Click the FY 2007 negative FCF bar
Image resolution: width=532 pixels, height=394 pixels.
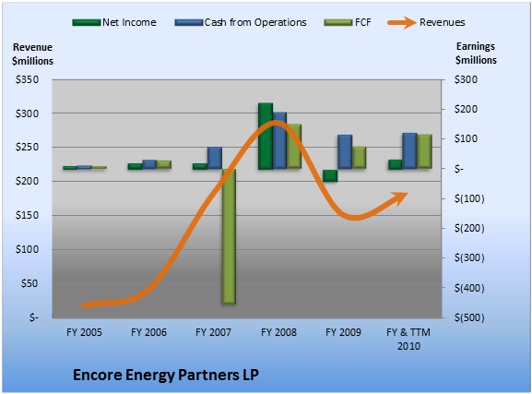pos(229,237)
